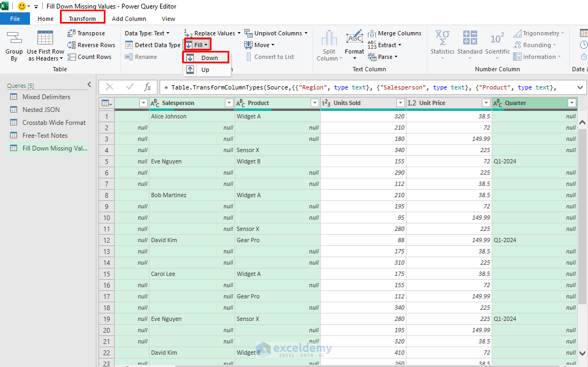This screenshot has width=588, height=367.
Task: Click the Carol Lee cell
Action: click(192, 274)
